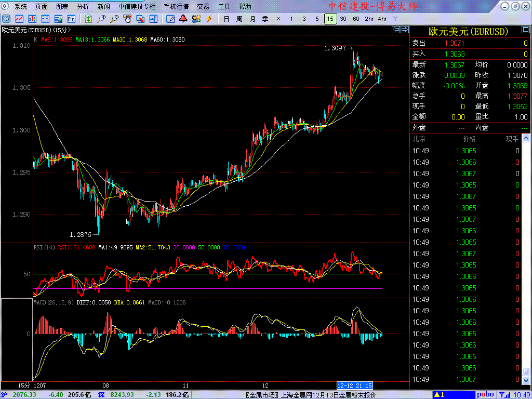Click the drawing pencil tool icon
This screenshot has height=399, width=532.
click(x=170, y=19)
